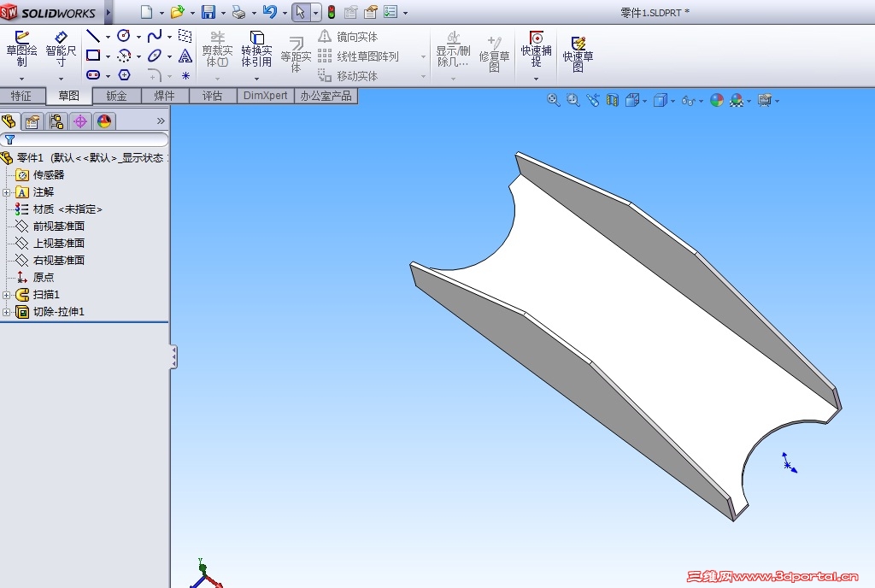Expand the manager panel tabs chevron
The height and width of the screenshot is (588, 875).
click(x=161, y=121)
